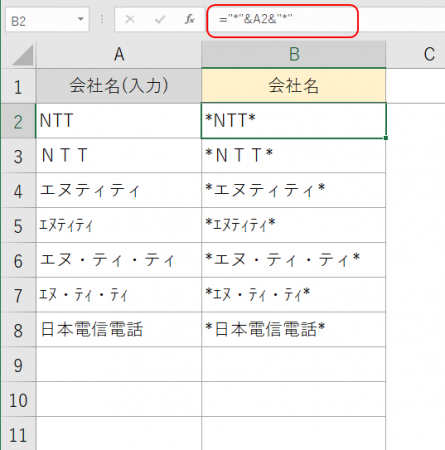Select row 6 header
Screen dimensions: 445x450
pyautogui.click(x=18, y=260)
